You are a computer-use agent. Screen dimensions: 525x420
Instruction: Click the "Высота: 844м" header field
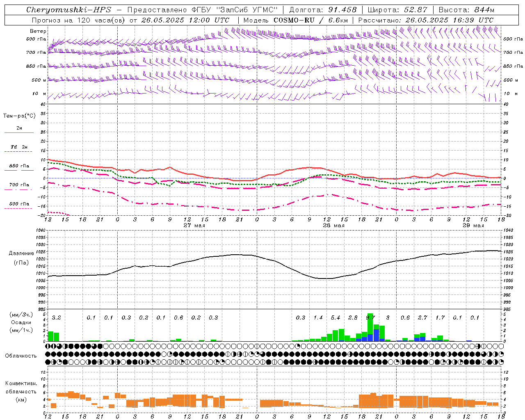(466, 10)
